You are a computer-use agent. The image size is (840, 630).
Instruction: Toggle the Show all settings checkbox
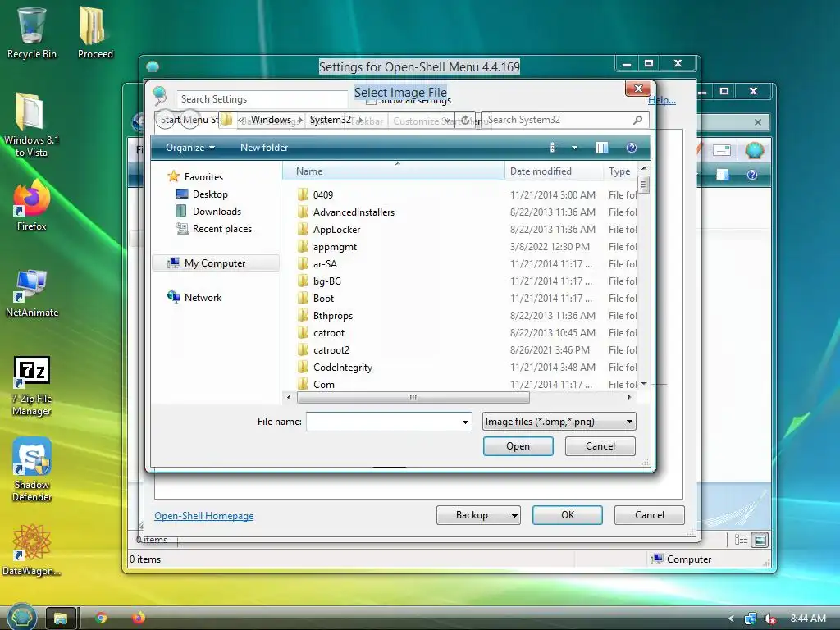370,100
